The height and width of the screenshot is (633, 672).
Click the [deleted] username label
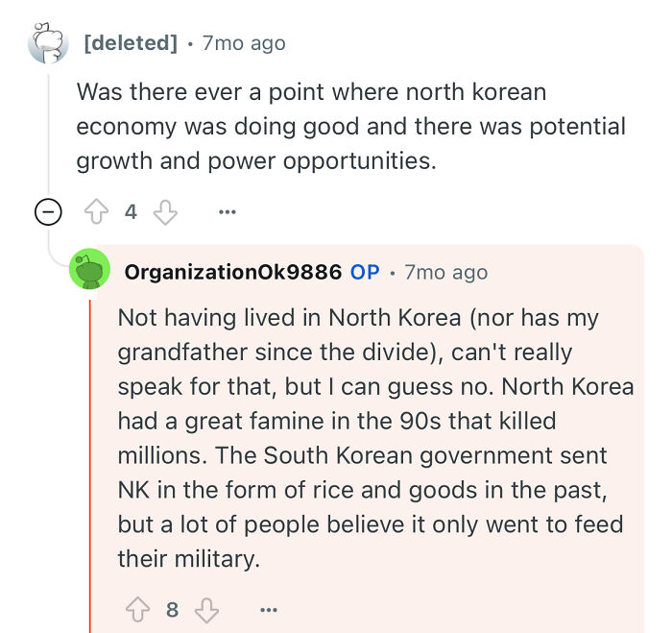click(x=131, y=43)
